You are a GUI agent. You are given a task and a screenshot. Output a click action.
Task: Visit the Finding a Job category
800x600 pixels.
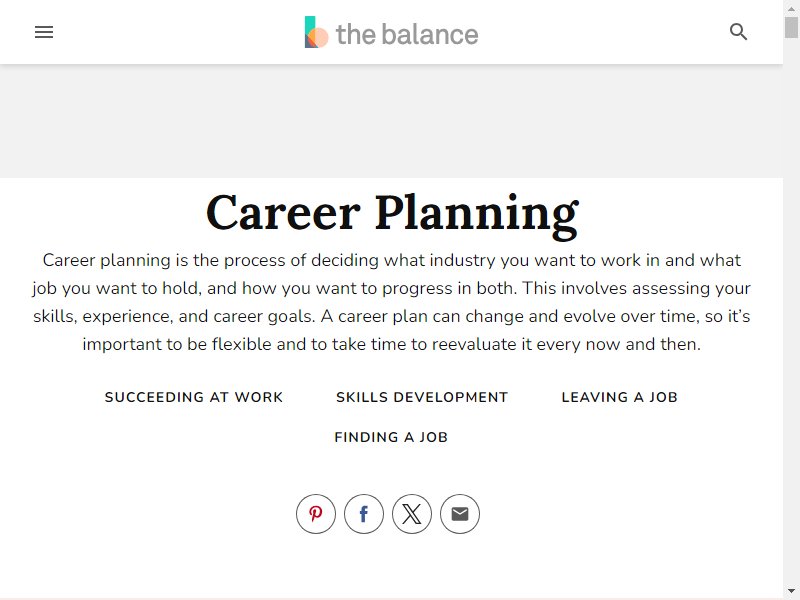pos(391,437)
